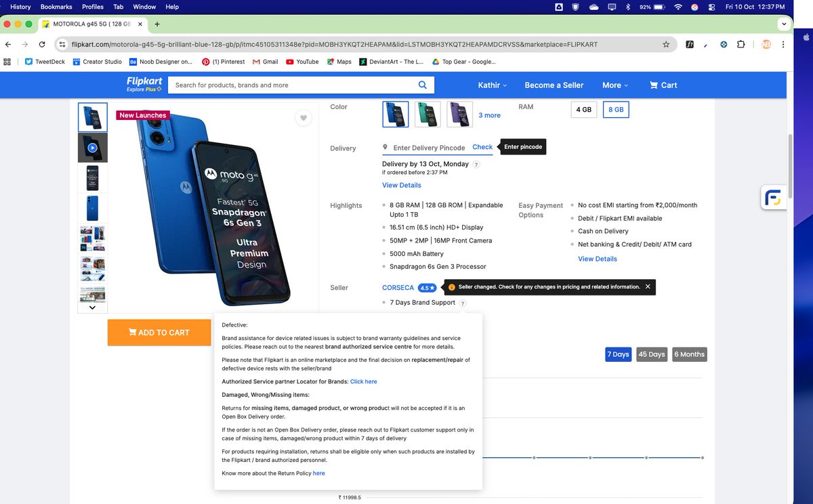Open the floating F widget on right edge
Image resolution: width=813 pixels, height=504 pixels.
(x=773, y=198)
